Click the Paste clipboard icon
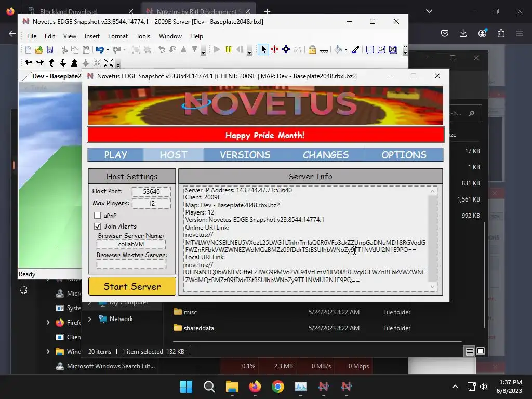532x399 pixels. tap(86, 50)
